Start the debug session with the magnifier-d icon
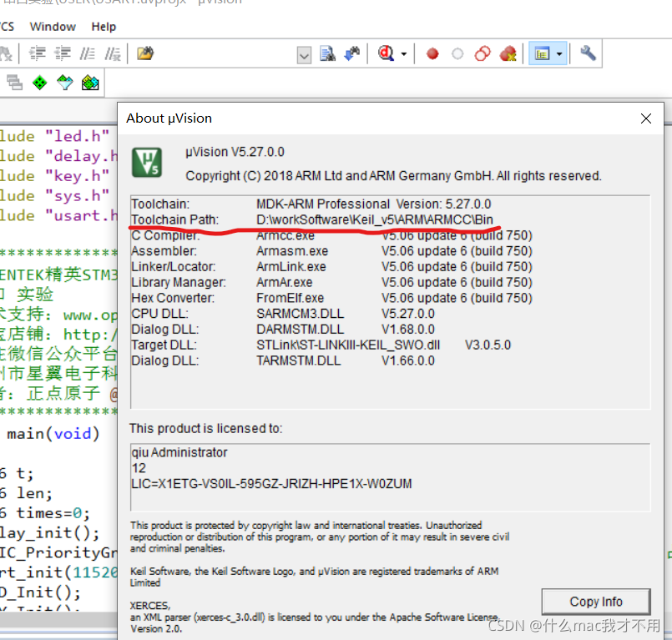The width and height of the screenshot is (672, 640). [x=387, y=53]
